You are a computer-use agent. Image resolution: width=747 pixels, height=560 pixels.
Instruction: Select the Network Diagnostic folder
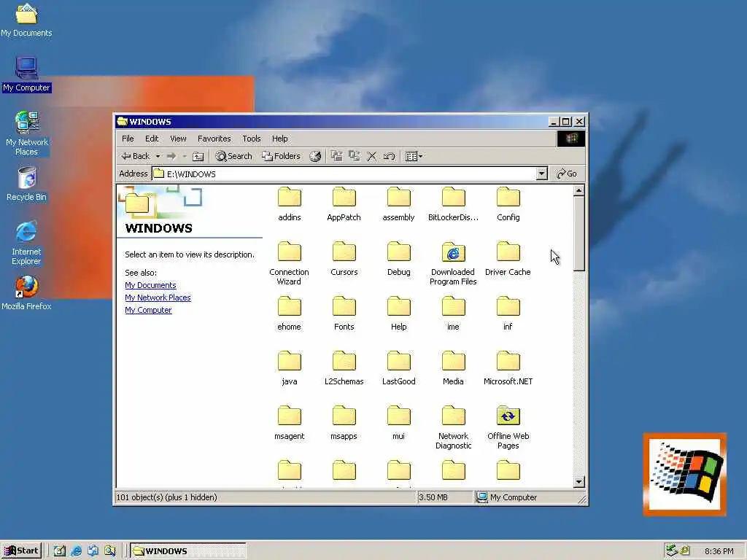[x=453, y=427]
